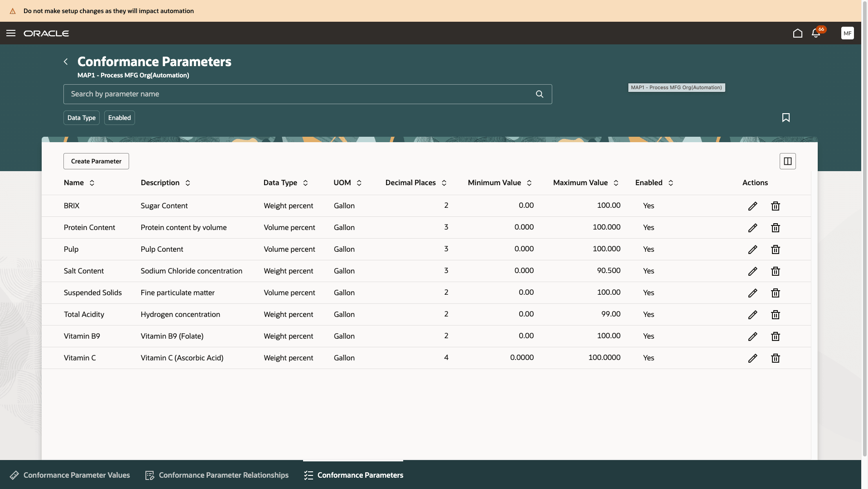Select the Total Acidity name cell
The width and height of the screenshot is (868, 489).
pyautogui.click(x=84, y=315)
